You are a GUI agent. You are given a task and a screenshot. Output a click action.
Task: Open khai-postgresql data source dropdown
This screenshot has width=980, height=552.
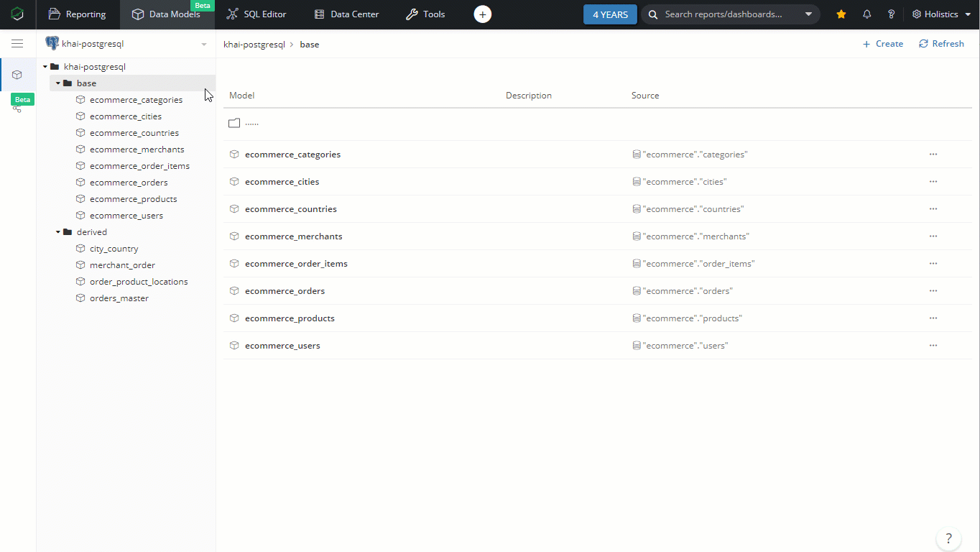[126, 44]
